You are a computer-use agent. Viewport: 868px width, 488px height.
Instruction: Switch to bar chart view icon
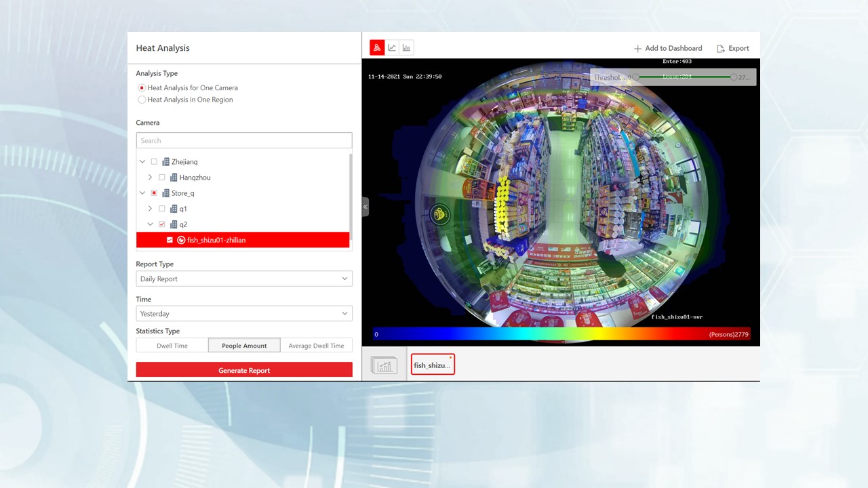point(406,47)
